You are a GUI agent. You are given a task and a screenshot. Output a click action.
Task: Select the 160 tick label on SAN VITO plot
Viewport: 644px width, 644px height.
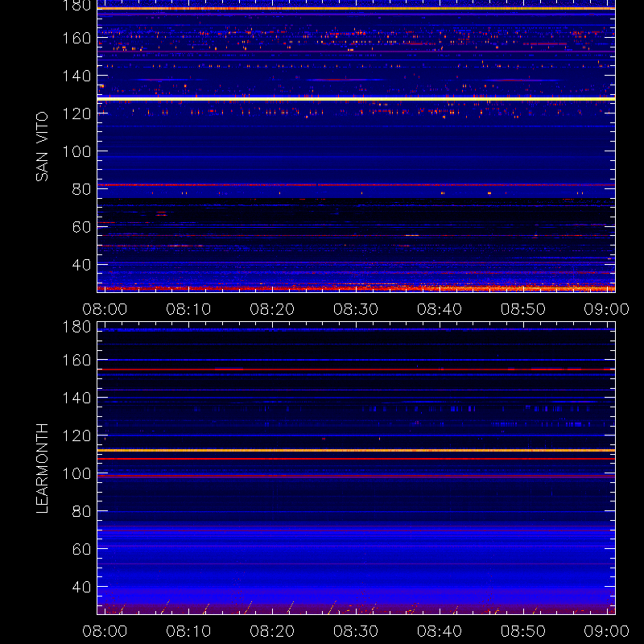(76, 38)
